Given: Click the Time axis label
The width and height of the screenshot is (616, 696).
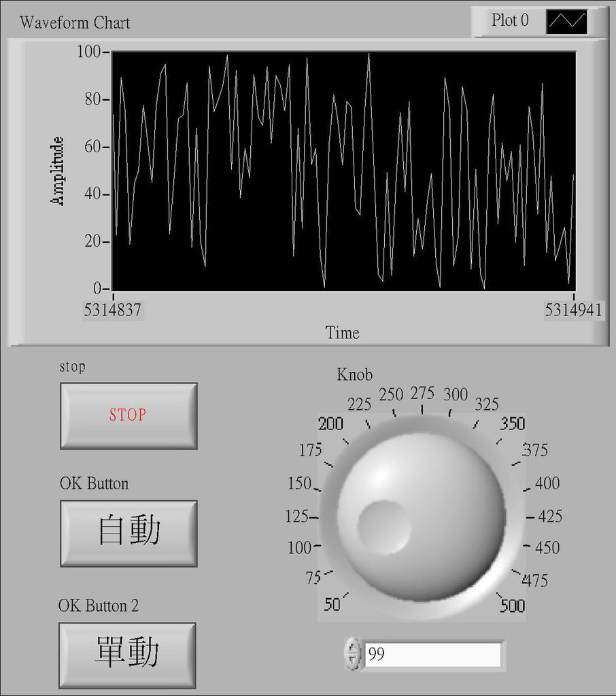Looking at the screenshot, I should [x=342, y=333].
